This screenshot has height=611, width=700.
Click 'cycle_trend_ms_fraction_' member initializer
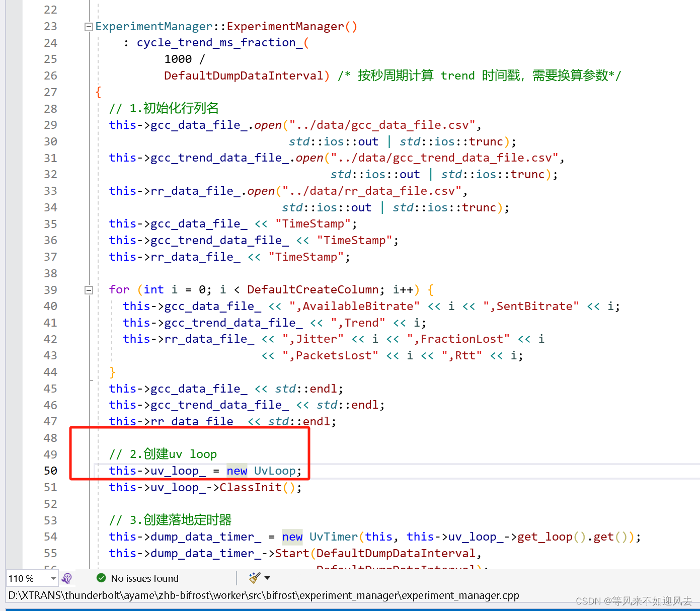220,42
